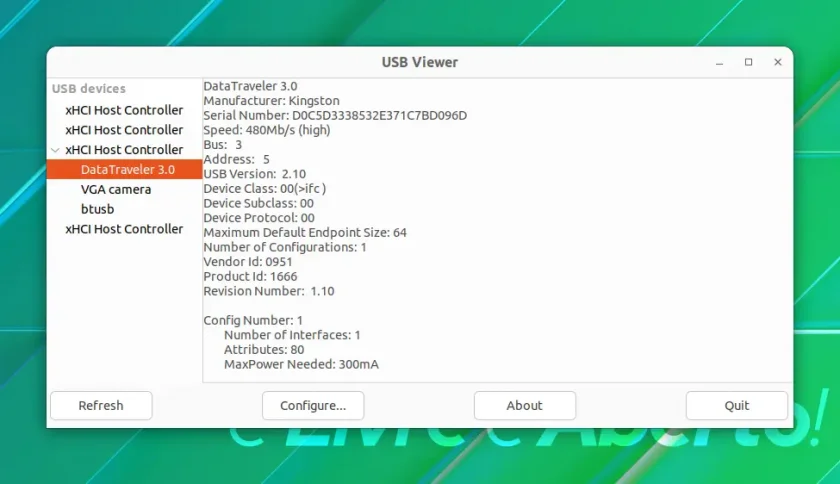This screenshot has width=840, height=484.
Task: Click the USB devices column header
Action: coord(88,88)
